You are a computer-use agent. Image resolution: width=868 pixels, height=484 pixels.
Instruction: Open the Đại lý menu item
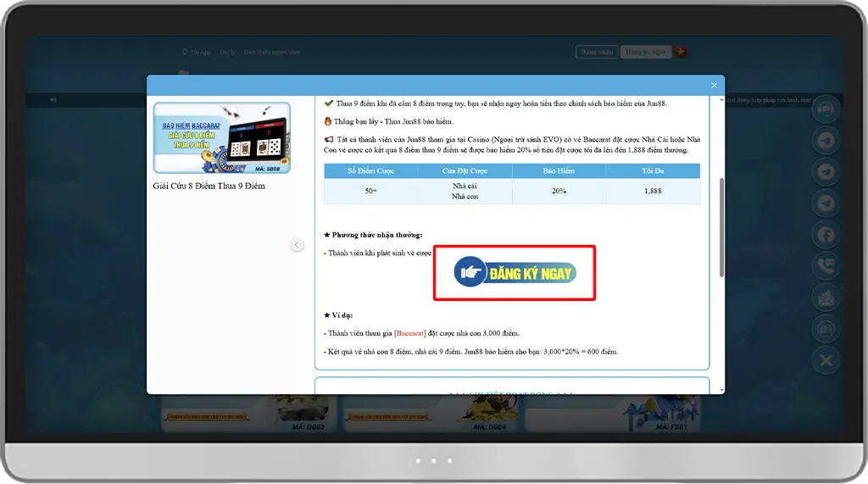coord(227,52)
